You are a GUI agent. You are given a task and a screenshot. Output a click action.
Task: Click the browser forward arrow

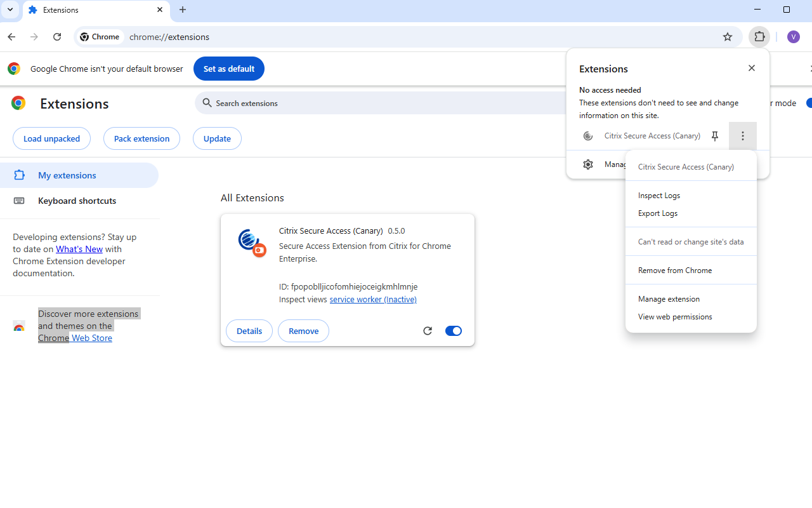(x=34, y=37)
